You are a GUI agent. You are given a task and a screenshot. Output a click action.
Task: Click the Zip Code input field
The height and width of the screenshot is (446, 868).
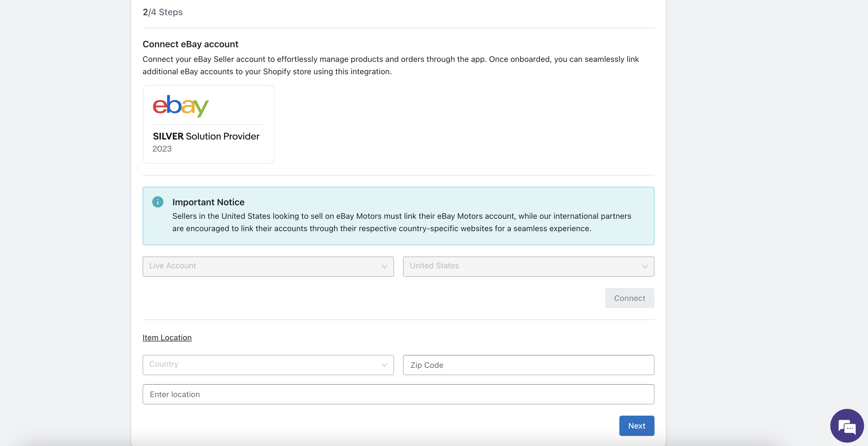pyautogui.click(x=528, y=365)
